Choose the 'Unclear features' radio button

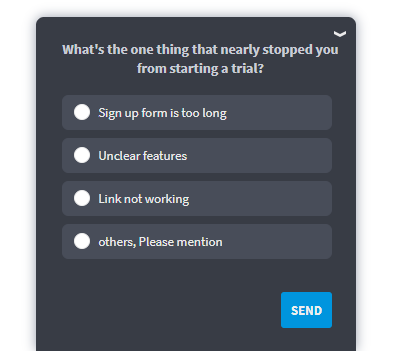(82, 155)
